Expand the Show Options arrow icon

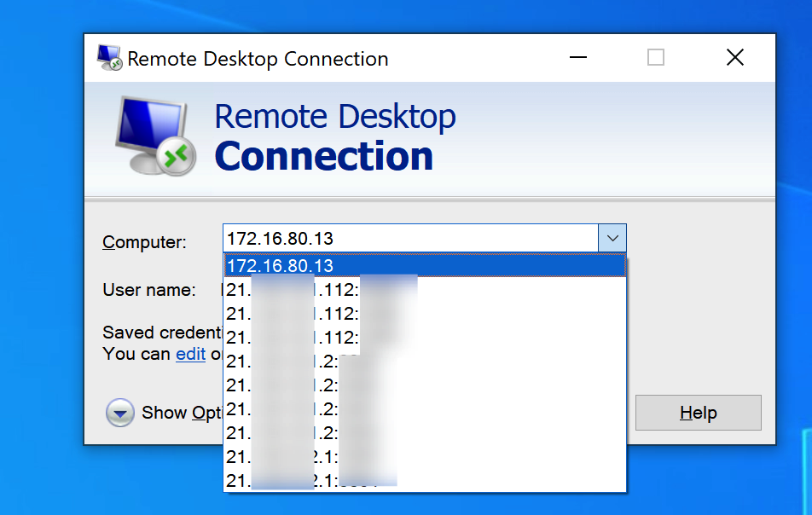(x=120, y=413)
